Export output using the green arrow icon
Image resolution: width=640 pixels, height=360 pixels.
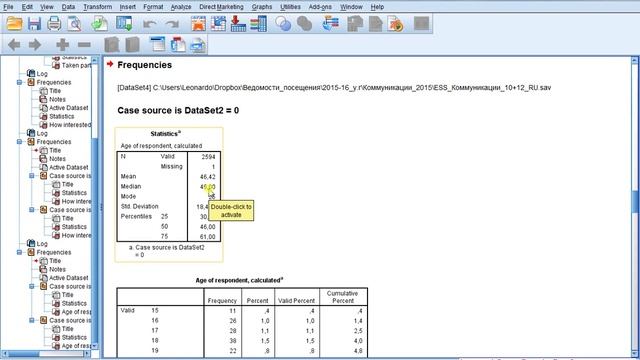point(99,24)
